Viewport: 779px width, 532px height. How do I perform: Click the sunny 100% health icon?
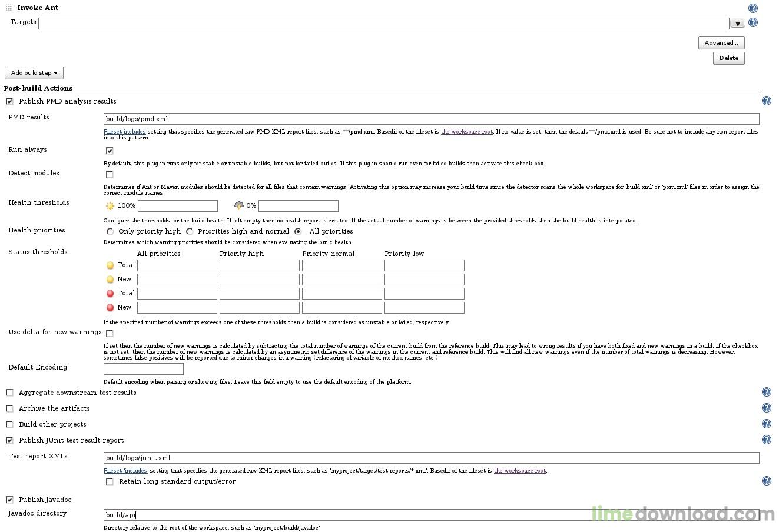pos(110,206)
